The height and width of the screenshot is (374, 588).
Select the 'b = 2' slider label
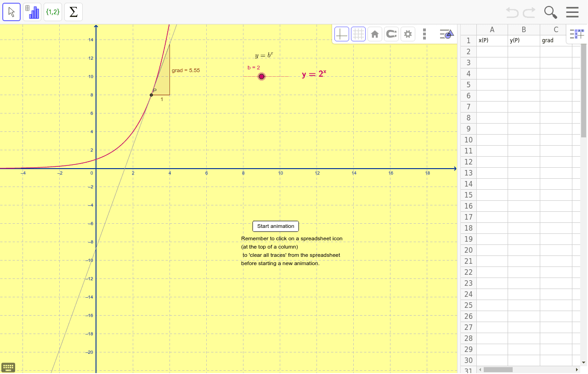click(254, 68)
